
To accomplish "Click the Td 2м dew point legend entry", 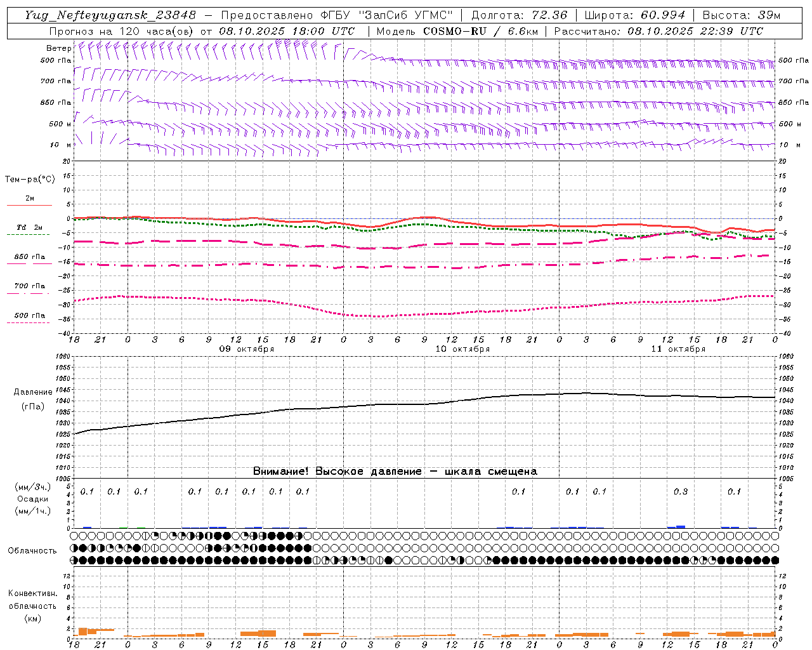I will (x=29, y=227).
